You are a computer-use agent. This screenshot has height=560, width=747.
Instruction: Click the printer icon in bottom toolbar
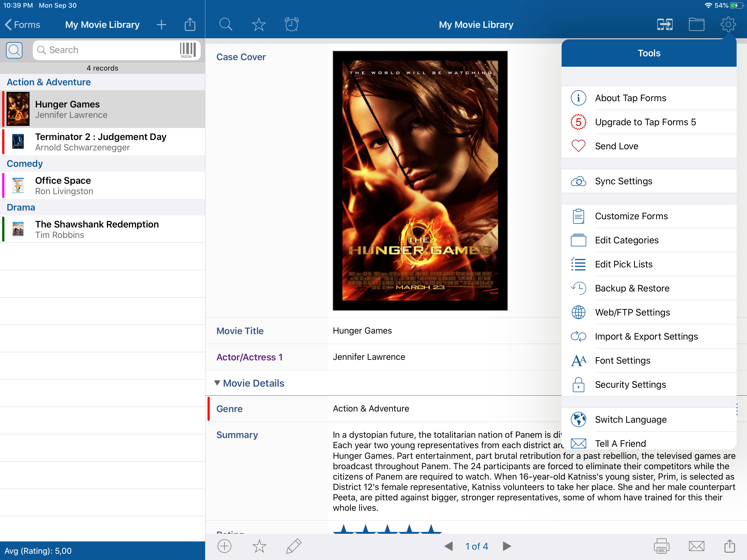tap(661, 546)
